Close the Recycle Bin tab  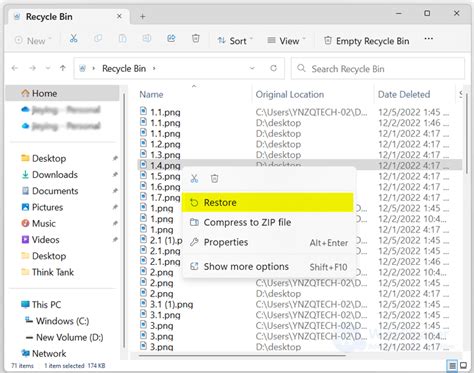pos(119,16)
